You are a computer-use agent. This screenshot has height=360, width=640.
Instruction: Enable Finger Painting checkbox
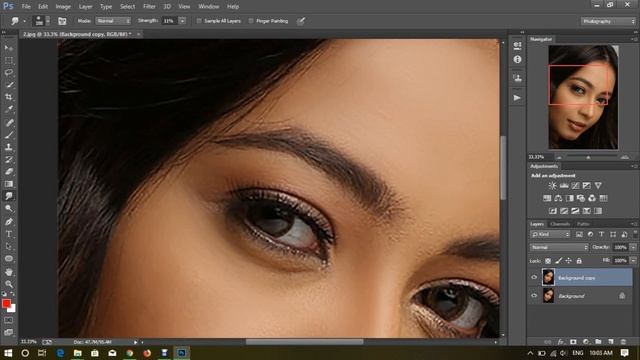click(251, 21)
